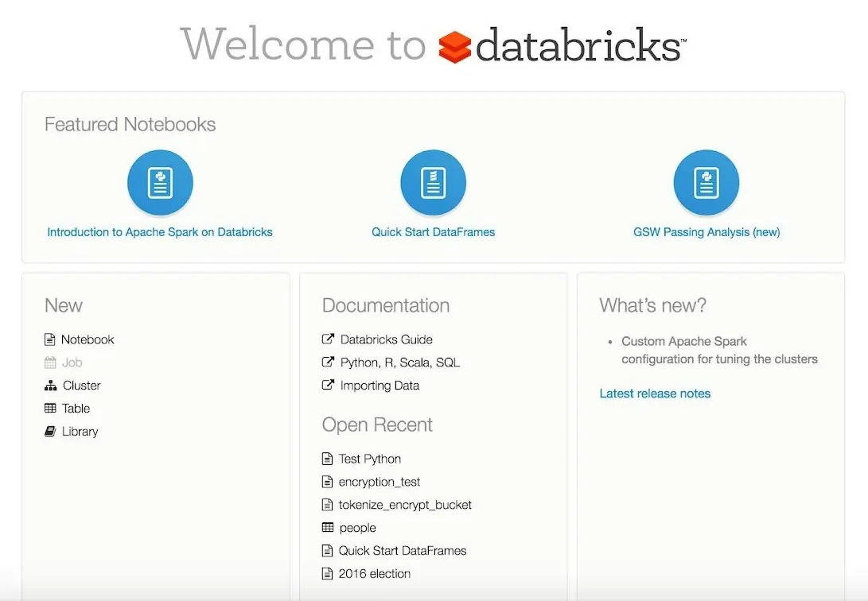The width and height of the screenshot is (868, 601).
Task: Click the table icon next to people
Action: (328, 527)
